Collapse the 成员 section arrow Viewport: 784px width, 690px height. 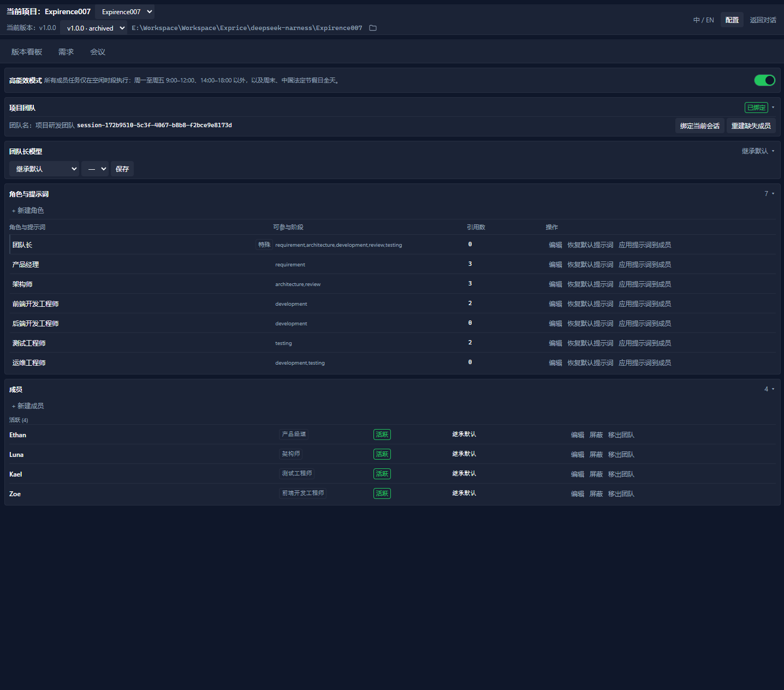tap(773, 389)
